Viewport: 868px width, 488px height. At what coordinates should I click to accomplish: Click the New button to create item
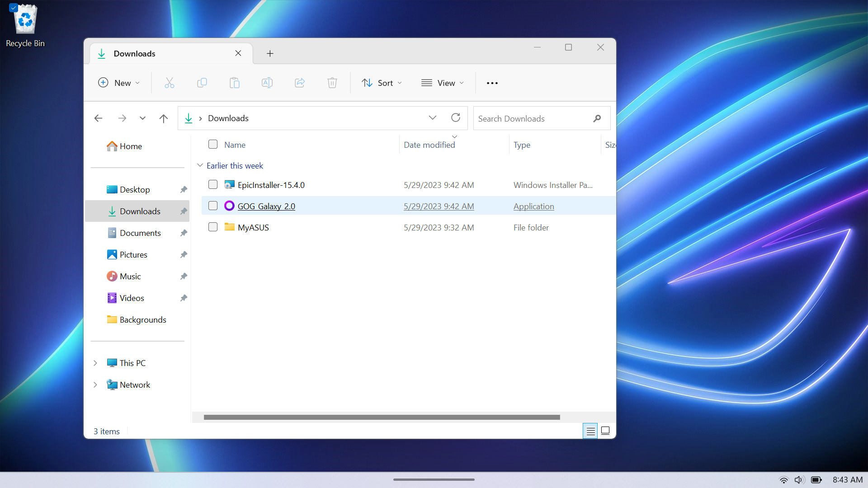[x=118, y=83]
